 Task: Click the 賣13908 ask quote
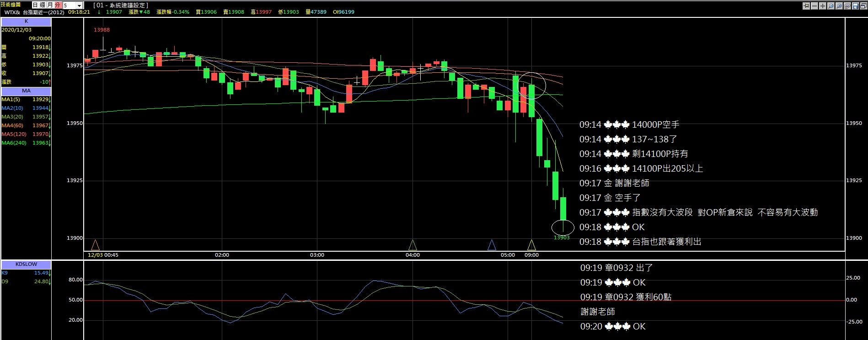pos(234,12)
